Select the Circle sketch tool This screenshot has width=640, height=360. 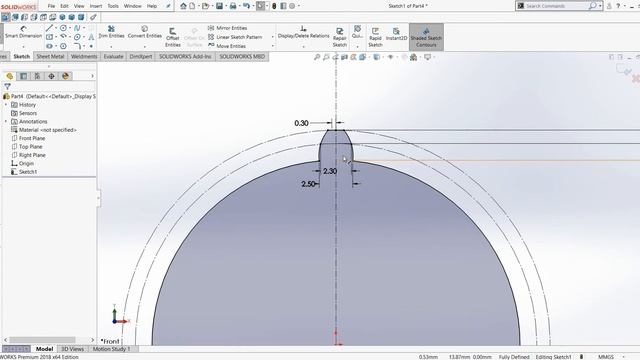[x=63, y=28]
